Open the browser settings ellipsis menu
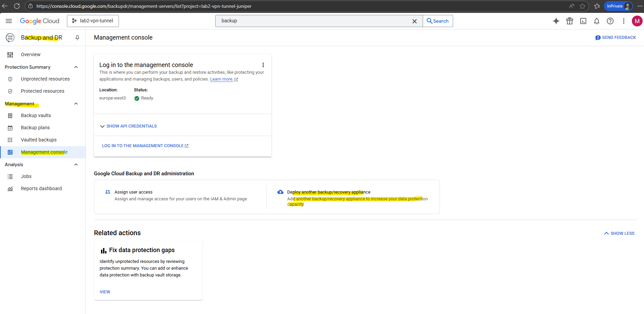644x314 pixels. pyautogui.click(x=640, y=6)
